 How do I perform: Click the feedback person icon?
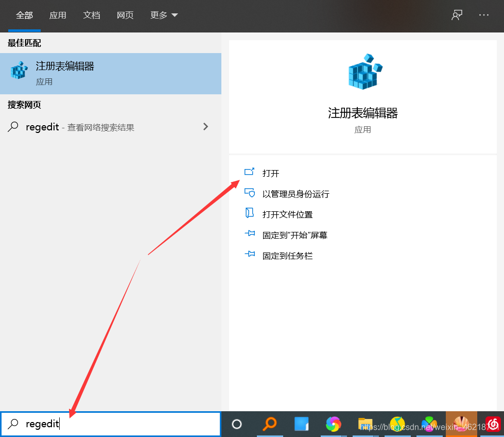[x=457, y=15]
